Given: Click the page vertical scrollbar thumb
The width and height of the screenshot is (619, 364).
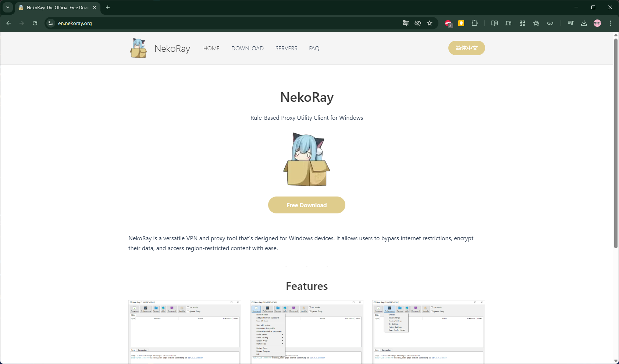Looking at the screenshot, I should pyautogui.click(x=616, y=143).
